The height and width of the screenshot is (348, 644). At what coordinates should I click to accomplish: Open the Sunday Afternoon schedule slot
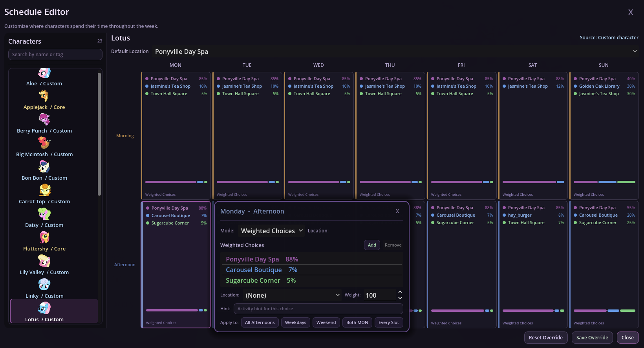pos(604,265)
